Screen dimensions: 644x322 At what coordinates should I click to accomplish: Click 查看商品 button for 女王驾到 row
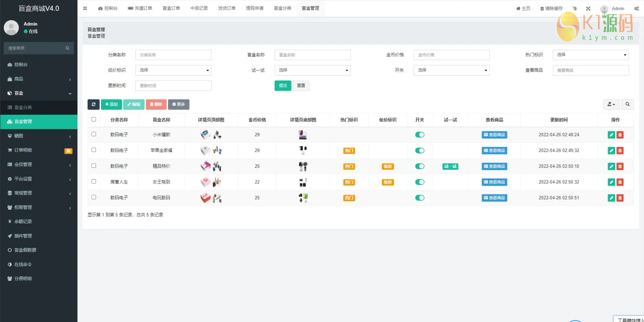coord(494,182)
